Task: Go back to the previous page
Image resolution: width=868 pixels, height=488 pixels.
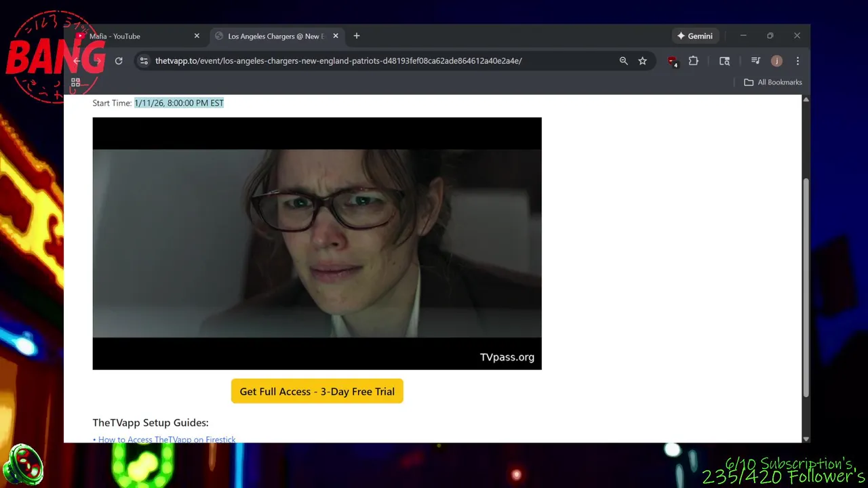Action: click(77, 61)
